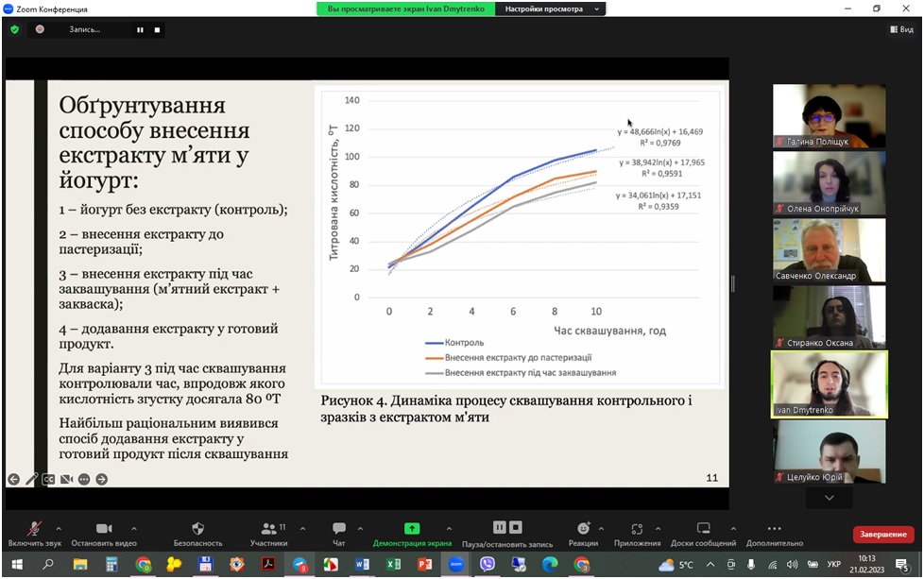The height and width of the screenshot is (579, 924).
Task: Switch to PowerPoint in taskbar
Action: pyautogui.click(x=424, y=564)
